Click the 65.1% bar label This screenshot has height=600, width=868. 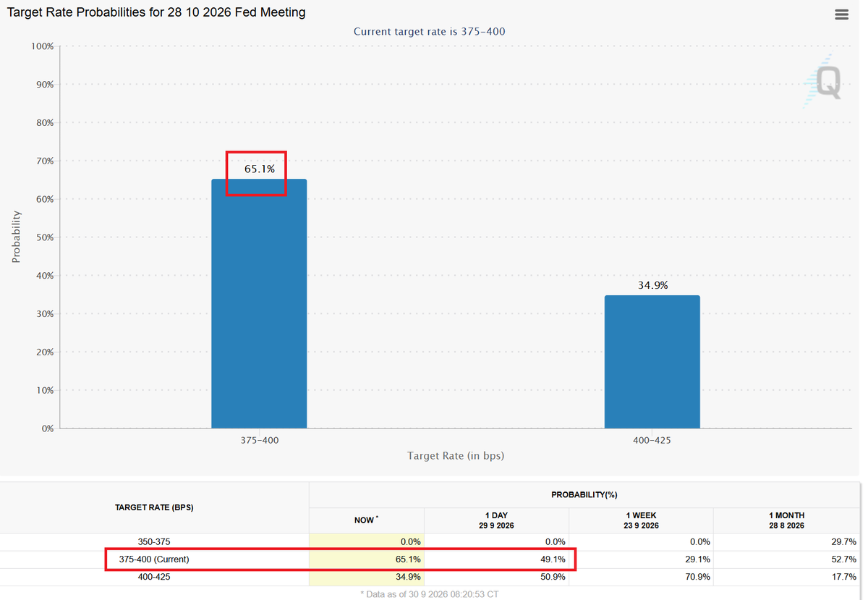click(x=259, y=169)
